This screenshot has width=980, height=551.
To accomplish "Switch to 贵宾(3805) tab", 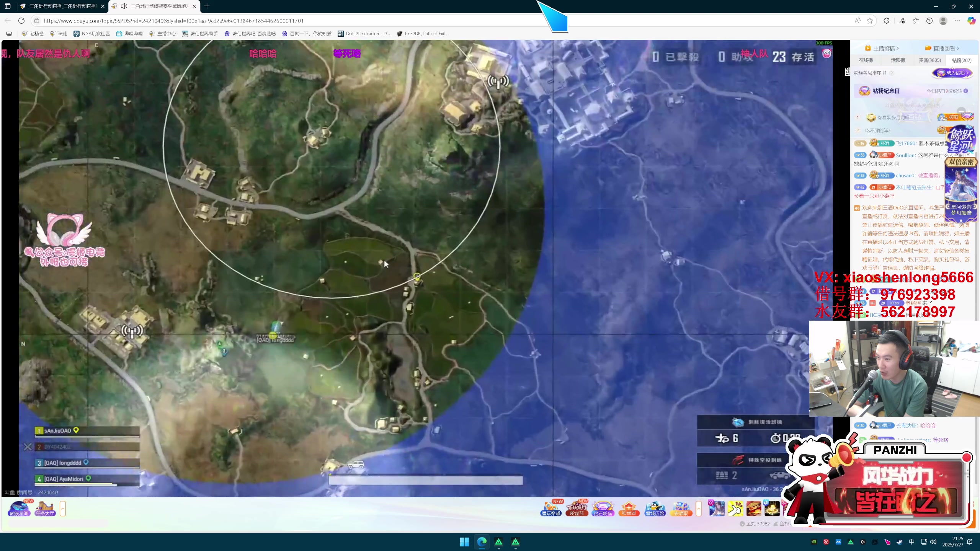I will [929, 60].
